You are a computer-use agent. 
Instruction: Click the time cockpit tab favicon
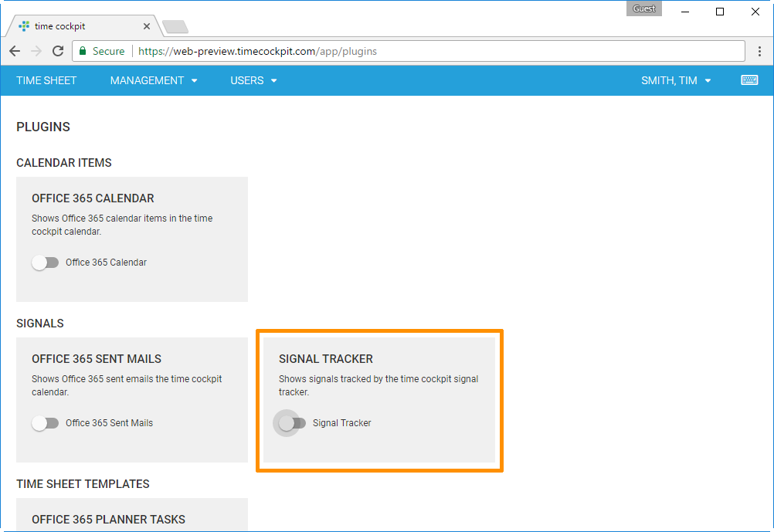coord(24,26)
